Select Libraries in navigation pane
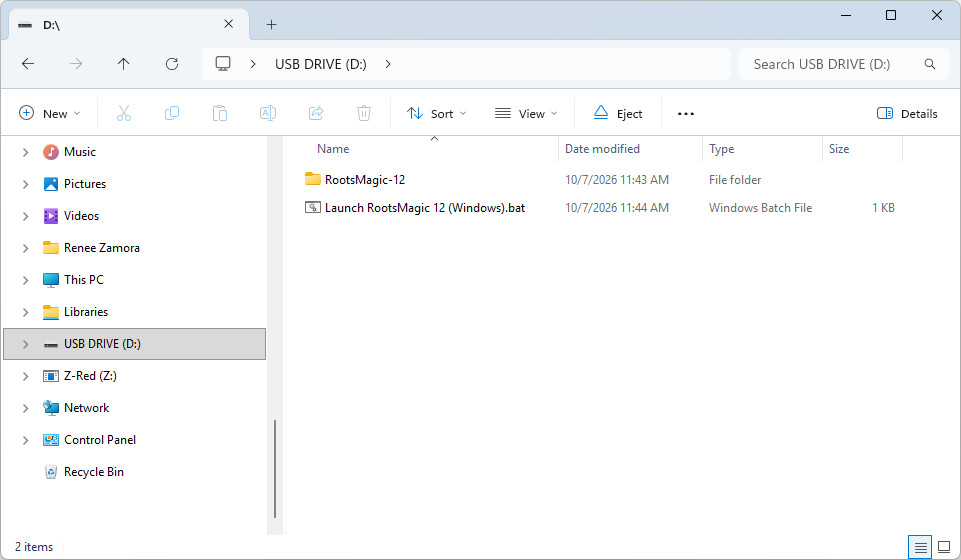The height and width of the screenshot is (560, 961). click(86, 312)
